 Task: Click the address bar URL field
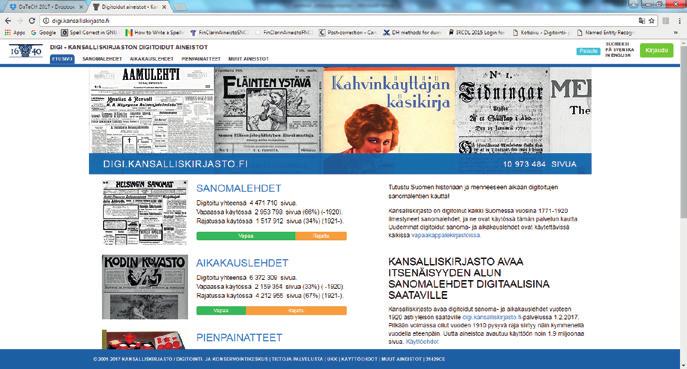342,21
